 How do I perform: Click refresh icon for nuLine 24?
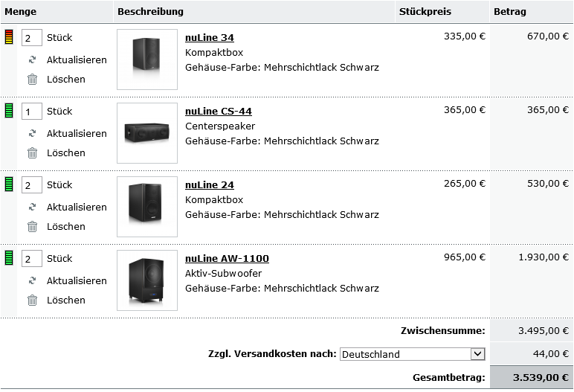click(x=32, y=207)
